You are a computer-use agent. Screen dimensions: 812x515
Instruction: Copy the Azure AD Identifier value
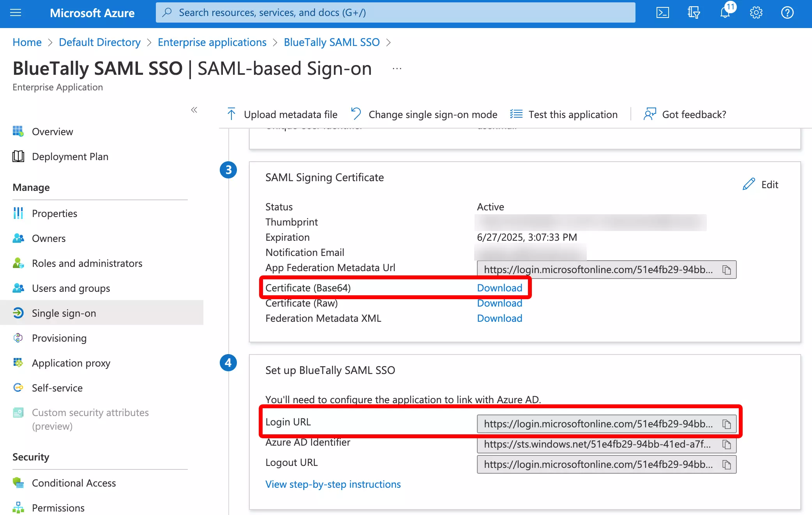(727, 444)
